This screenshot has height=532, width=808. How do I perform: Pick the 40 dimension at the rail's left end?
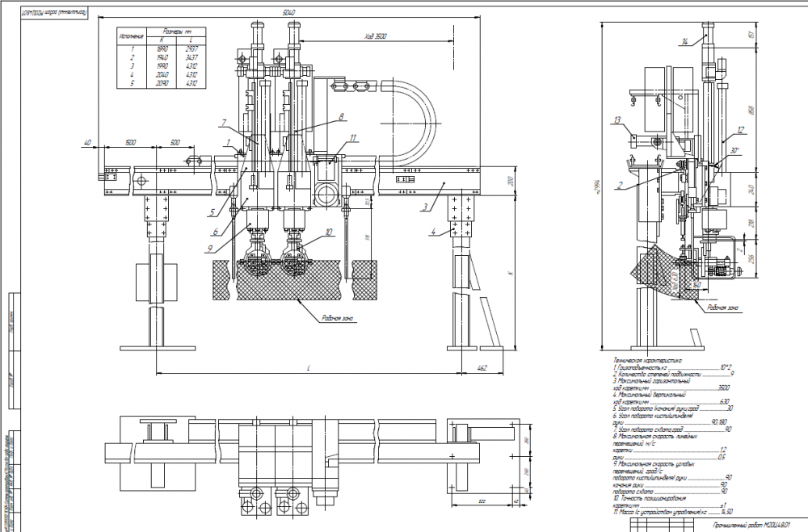pos(86,143)
